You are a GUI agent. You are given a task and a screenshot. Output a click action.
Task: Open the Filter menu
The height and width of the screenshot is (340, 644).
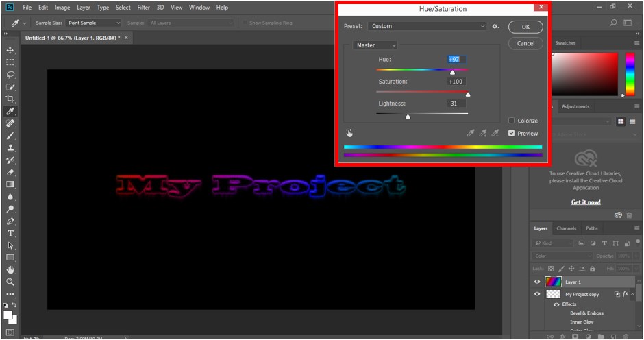(x=143, y=8)
